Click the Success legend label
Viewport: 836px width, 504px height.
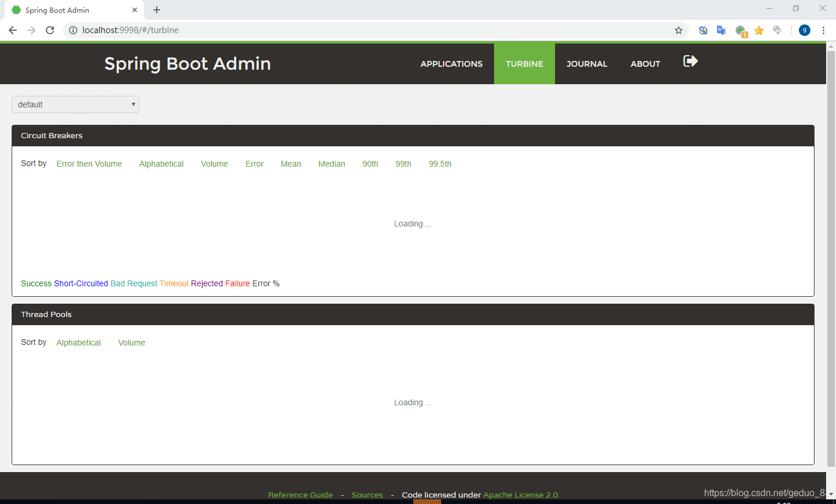(36, 283)
